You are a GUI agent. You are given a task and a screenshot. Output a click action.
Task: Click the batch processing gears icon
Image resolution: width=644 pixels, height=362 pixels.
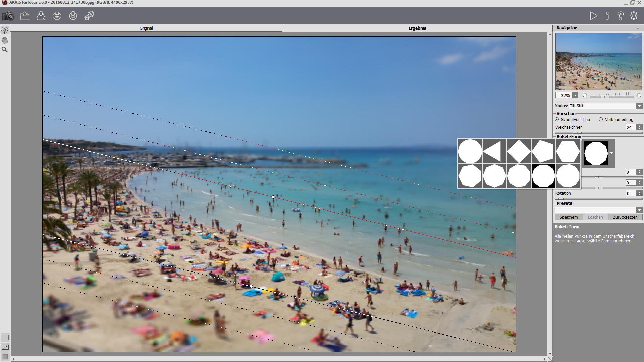point(89,16)
